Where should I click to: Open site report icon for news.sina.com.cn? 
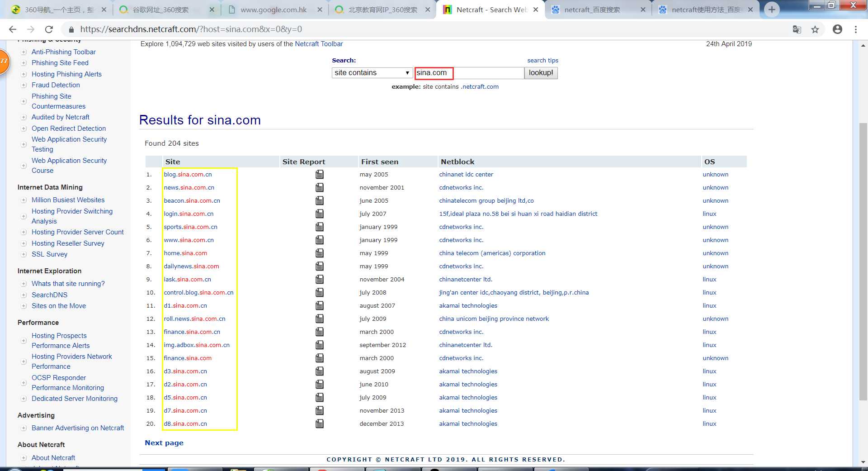[320, 187]
